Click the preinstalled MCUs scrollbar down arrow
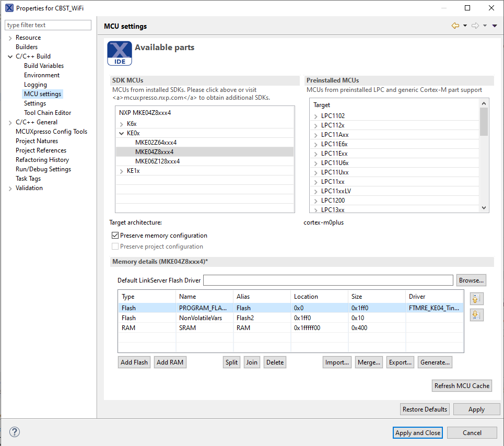 point(484,208)
